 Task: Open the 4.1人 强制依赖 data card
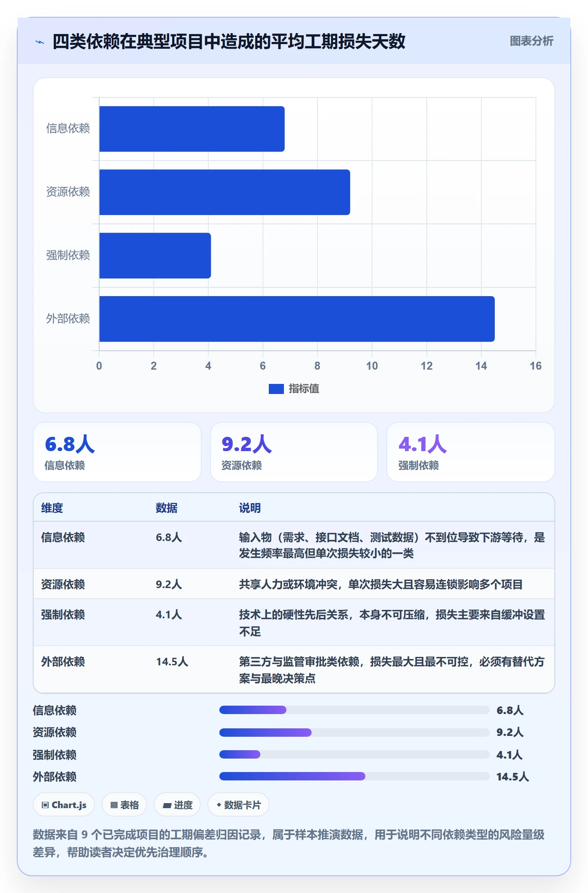tap(471, 452)
